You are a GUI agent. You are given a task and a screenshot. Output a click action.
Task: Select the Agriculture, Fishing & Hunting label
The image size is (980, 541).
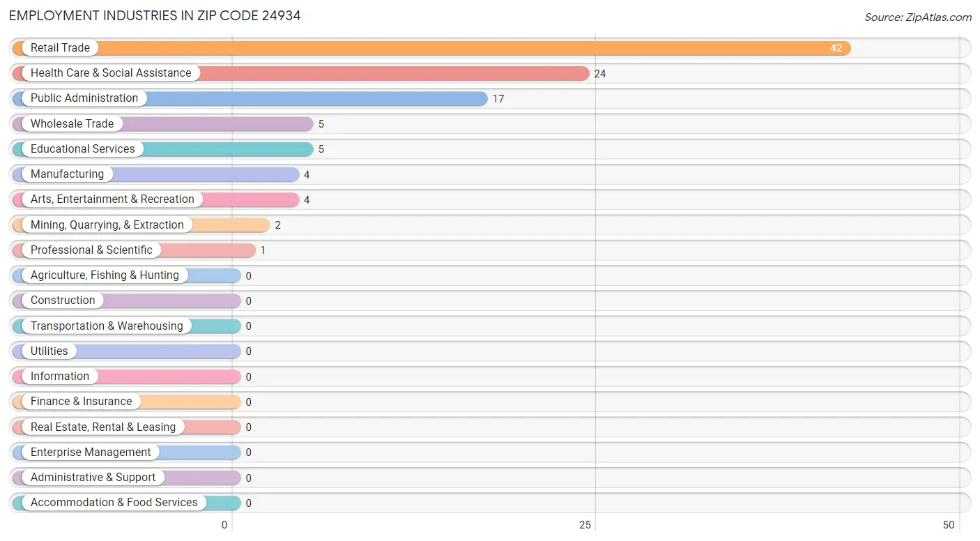(x=105, y=275)
